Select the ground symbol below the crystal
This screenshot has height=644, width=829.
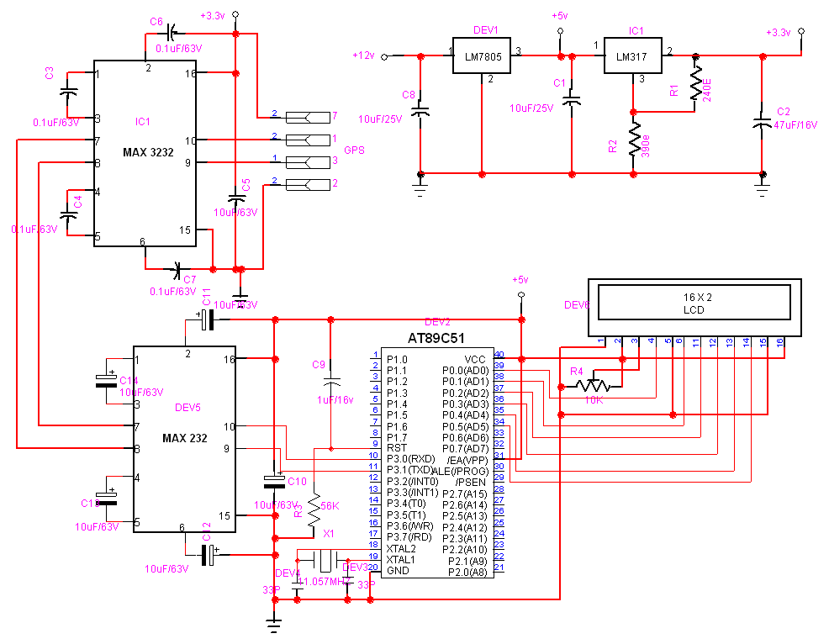(x=273, y=623)
